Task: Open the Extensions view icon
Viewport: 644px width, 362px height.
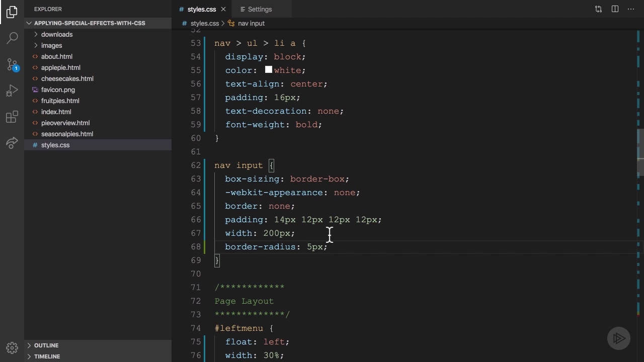Action: point(12,118)
